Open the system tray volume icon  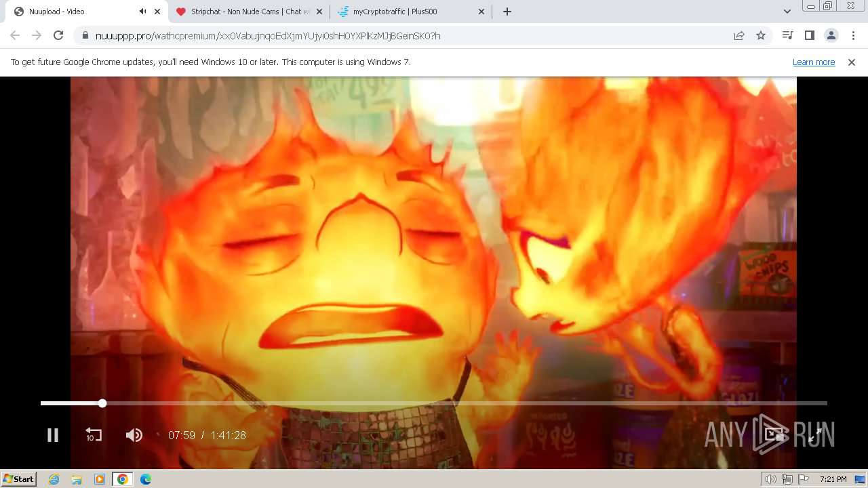coord(770,479)
